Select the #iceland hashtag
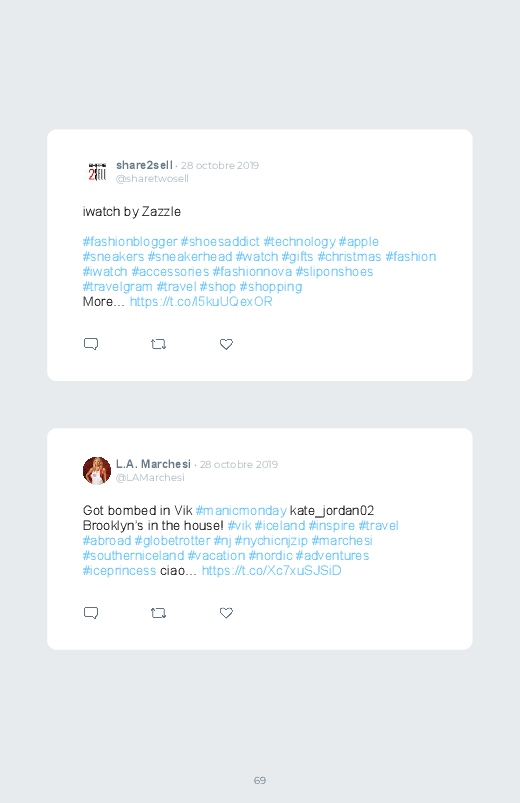 coord(280,525)
